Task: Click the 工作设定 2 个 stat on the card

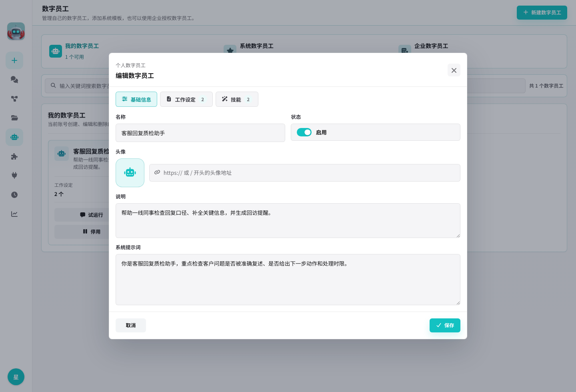Action: pos(64,190)
